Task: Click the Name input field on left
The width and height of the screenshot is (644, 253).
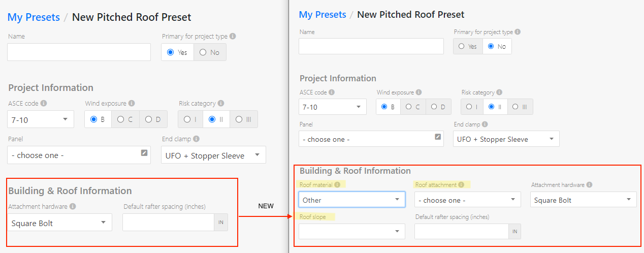Action: [79, 52]
